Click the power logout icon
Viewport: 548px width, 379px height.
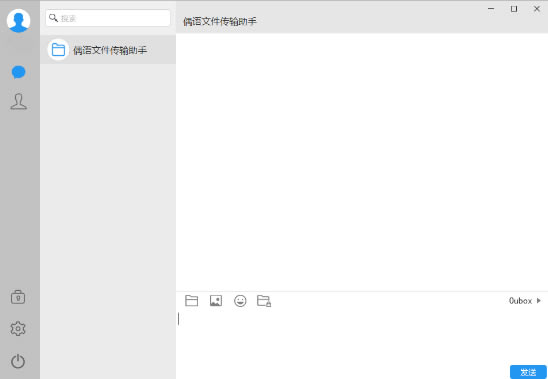pos(18,361)
